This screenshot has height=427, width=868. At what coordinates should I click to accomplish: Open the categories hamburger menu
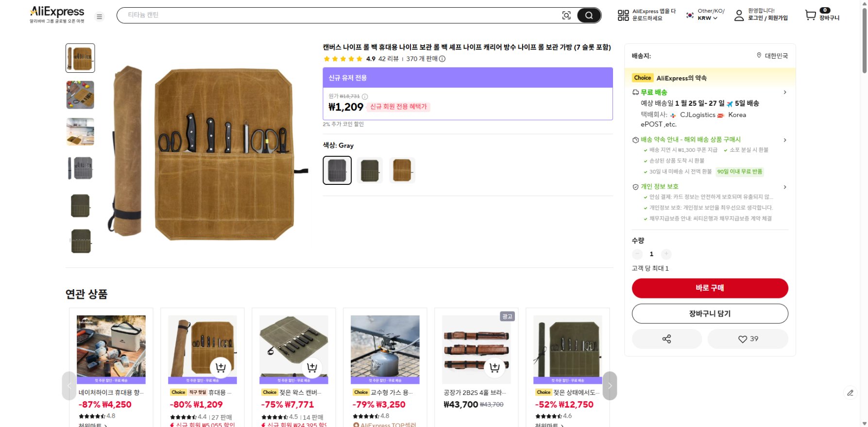tap(100, 16)
